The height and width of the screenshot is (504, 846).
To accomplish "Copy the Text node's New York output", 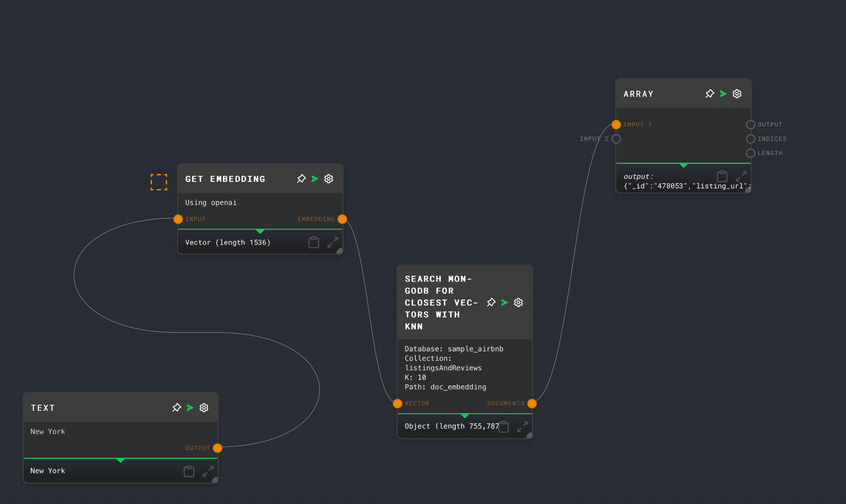I will click(x=189, y=471).
